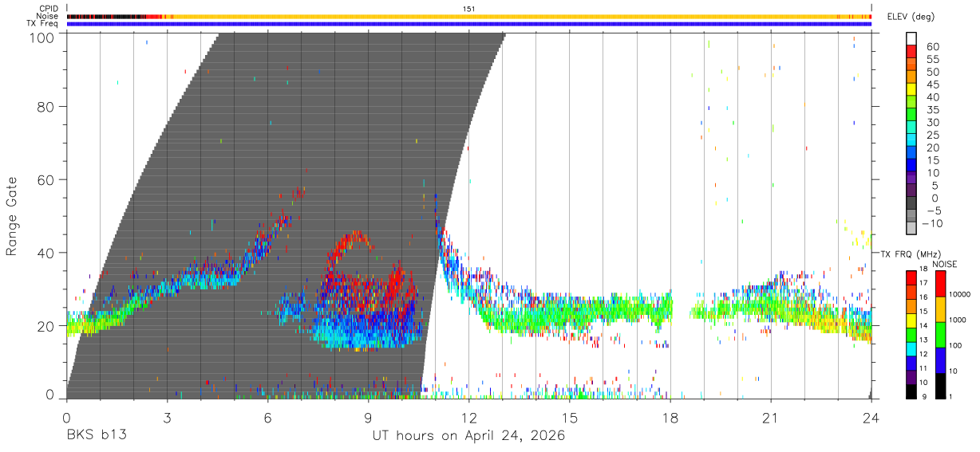Pick the yellow swatch in ELEV colorbar

(x=912, y=88)
